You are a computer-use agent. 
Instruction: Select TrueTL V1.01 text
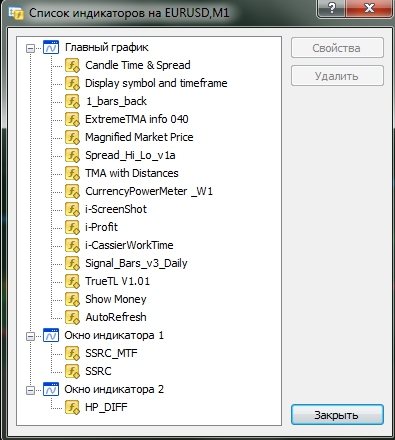tap(117, 281)
